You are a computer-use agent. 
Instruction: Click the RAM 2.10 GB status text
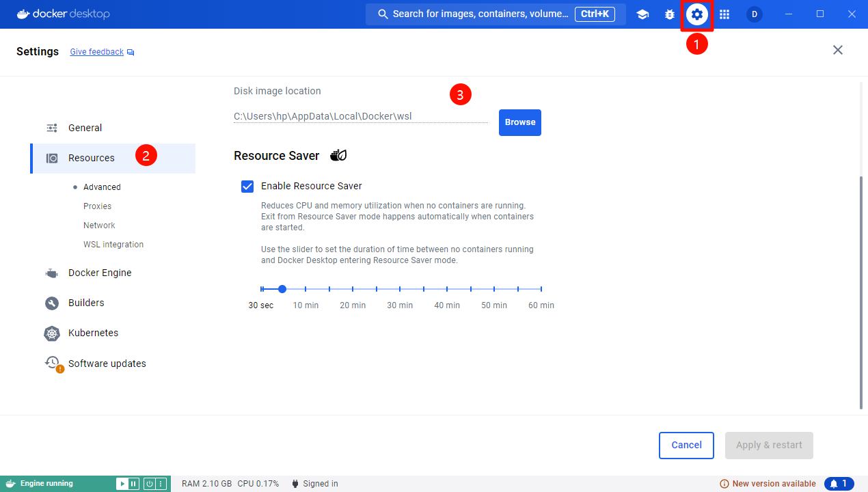206,484
